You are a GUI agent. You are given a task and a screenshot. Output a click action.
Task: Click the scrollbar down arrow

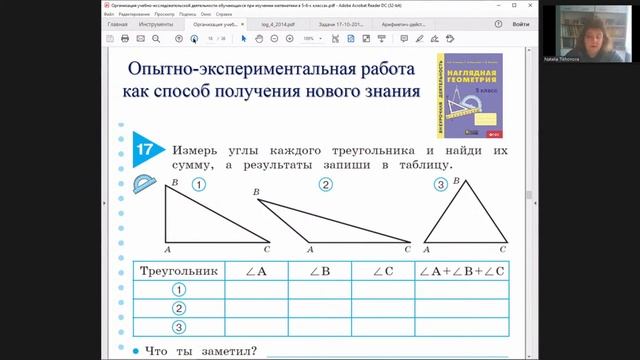[529, 357]
